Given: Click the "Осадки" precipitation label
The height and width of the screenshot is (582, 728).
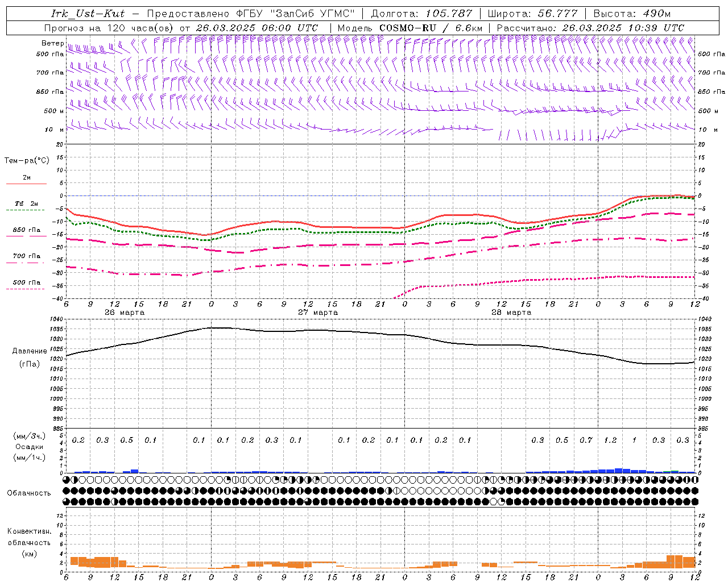Looking at the screenshot, I should point(29,447).
